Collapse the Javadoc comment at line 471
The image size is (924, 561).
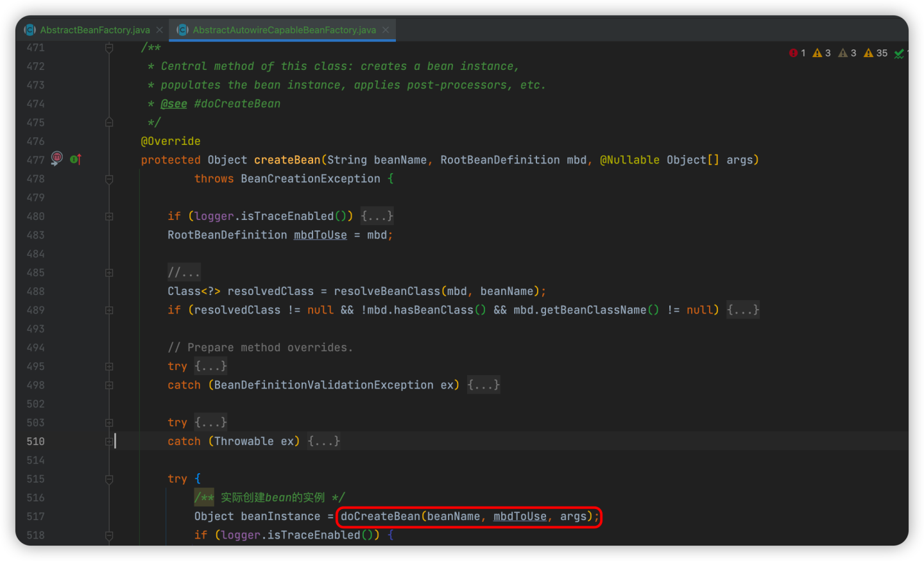[x=109, y=48]
